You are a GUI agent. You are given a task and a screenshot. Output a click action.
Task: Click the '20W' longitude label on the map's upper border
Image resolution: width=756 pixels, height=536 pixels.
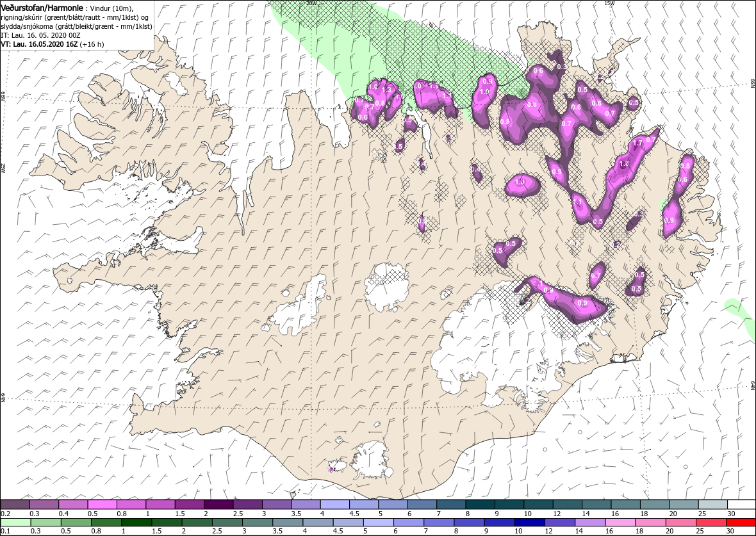click(x=312, y=3)
